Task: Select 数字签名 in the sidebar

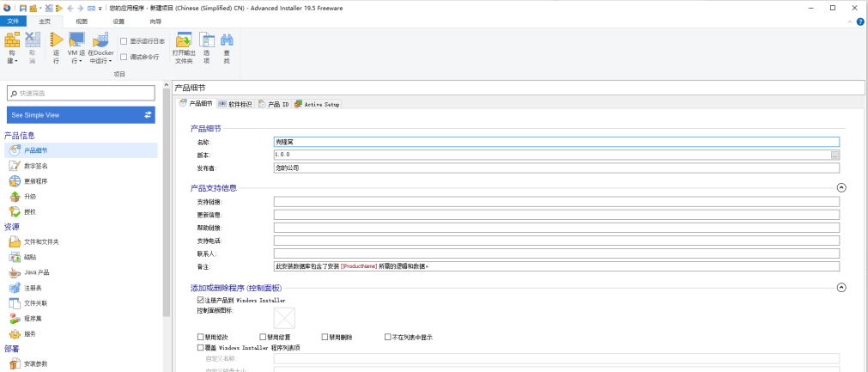Action: coord(39,166)
